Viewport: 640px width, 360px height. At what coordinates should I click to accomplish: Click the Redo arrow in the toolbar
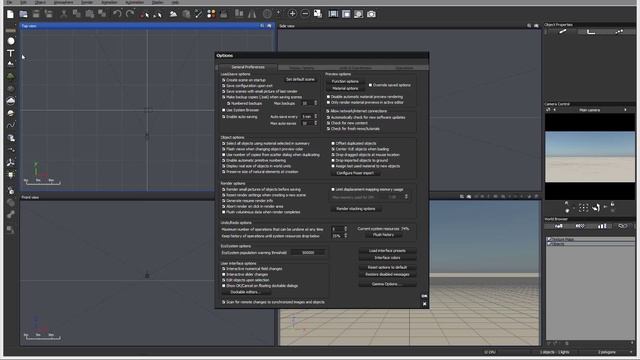[130, 14]
